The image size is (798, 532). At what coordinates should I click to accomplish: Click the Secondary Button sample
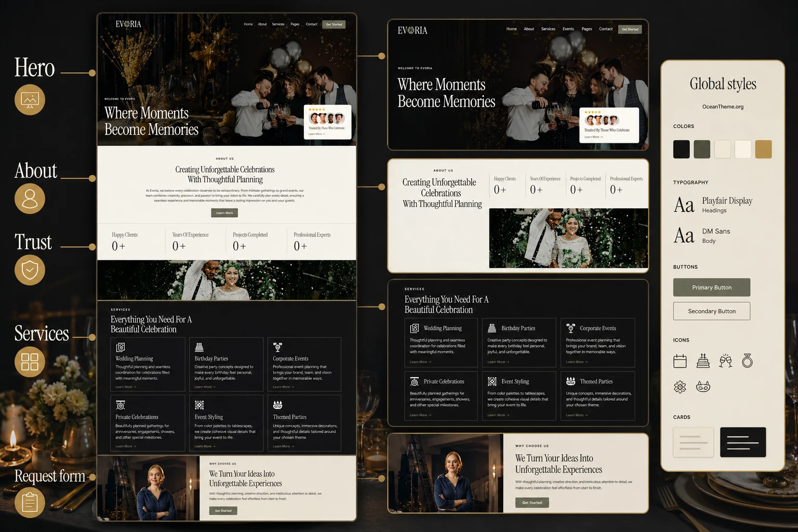pyautogui.click(x=712, y=311)
